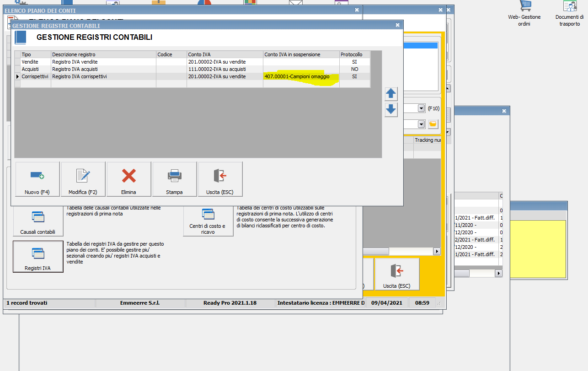Open Web-Gestione ordini shortcut
Screen dimensions: 588x371
pyautogui.click(x=524, y=13)
